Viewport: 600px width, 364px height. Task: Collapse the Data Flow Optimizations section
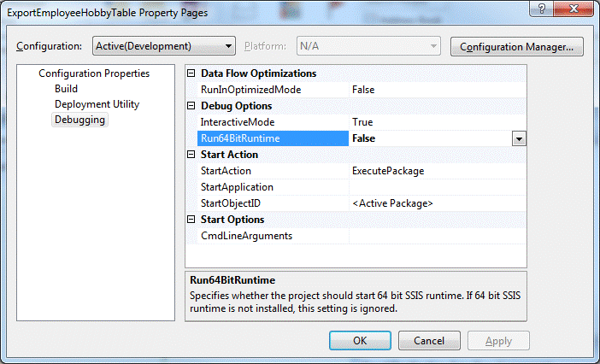coord(191,73)
